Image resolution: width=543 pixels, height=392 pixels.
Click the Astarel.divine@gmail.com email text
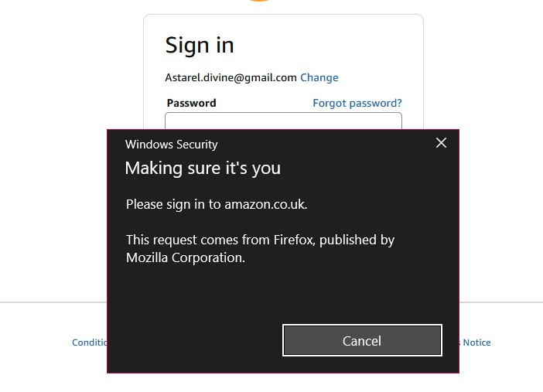click(231, 77)
